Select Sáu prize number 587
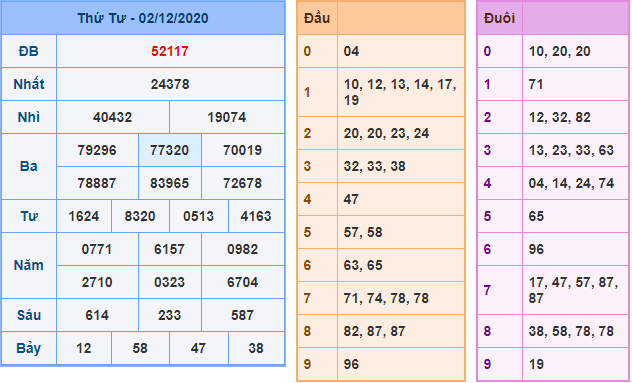The height and width of the screenshot is (383, 632). click(x=243, y=315)
